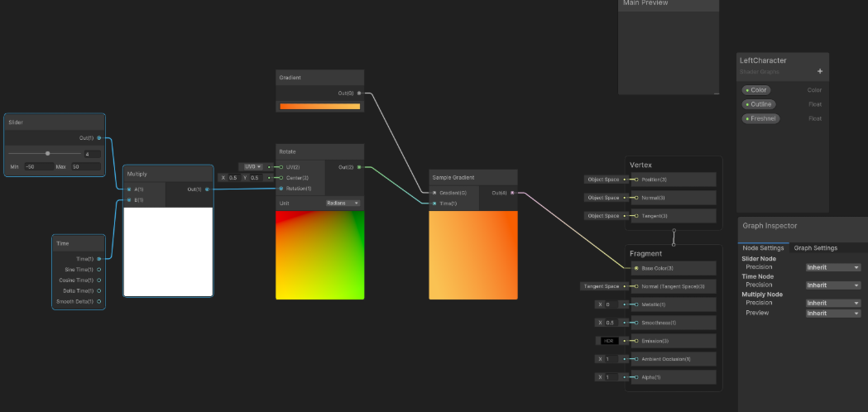Click the Fragment Emission(3) port

click(x=636, y=341)
